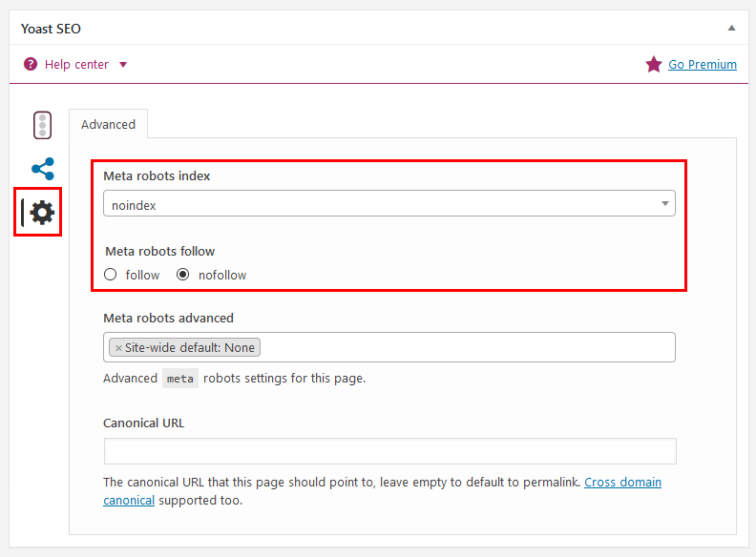Expand the Help center dropdown arrow
756x557 pixels.
(x=123, y=65)
